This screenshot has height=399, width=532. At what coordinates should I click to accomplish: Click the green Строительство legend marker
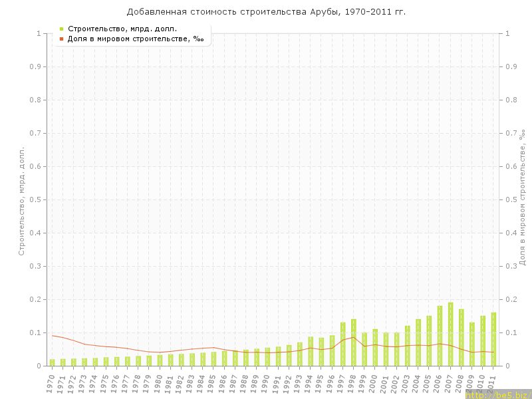[x=61, y=29]
